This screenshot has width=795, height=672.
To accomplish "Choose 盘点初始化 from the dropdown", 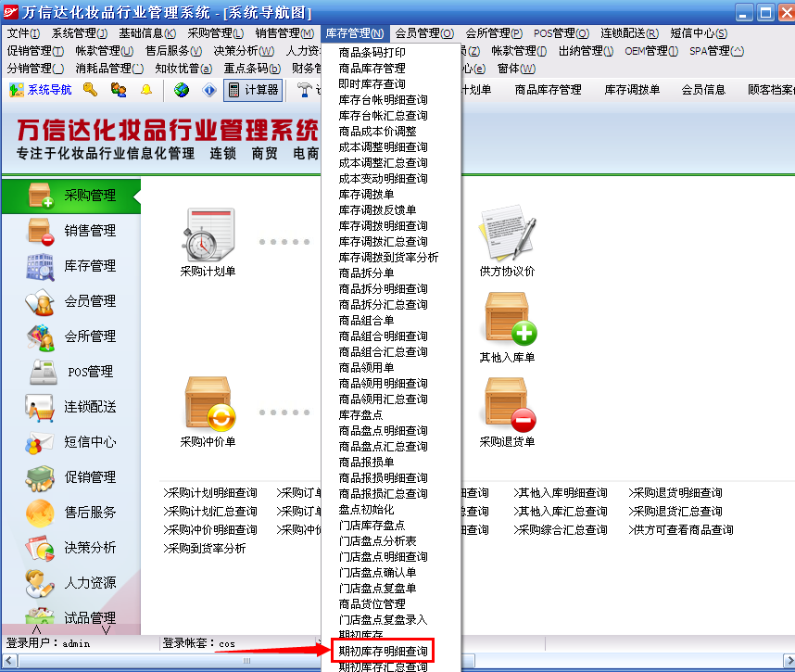I will (367, 510).
